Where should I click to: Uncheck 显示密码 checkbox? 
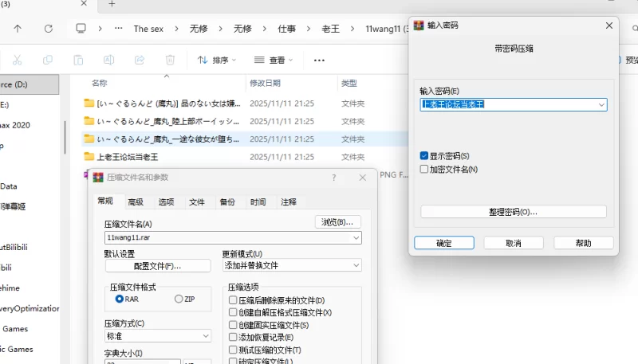pyautogui.click(x=424, y=156)
